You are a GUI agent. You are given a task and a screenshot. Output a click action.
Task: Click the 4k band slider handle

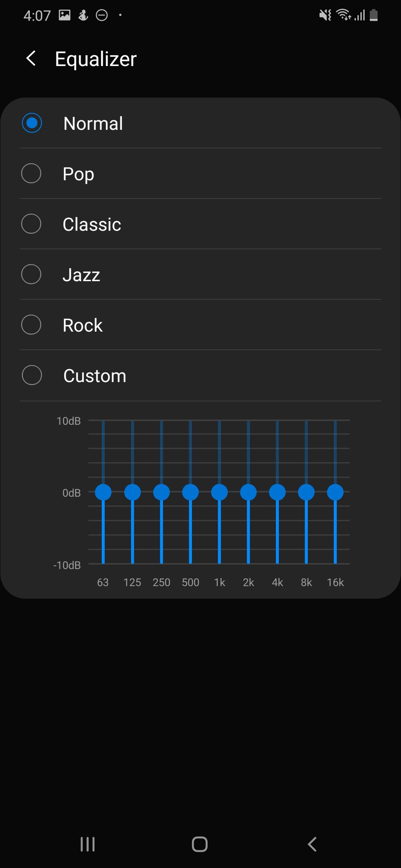click(x=277, y=492)
